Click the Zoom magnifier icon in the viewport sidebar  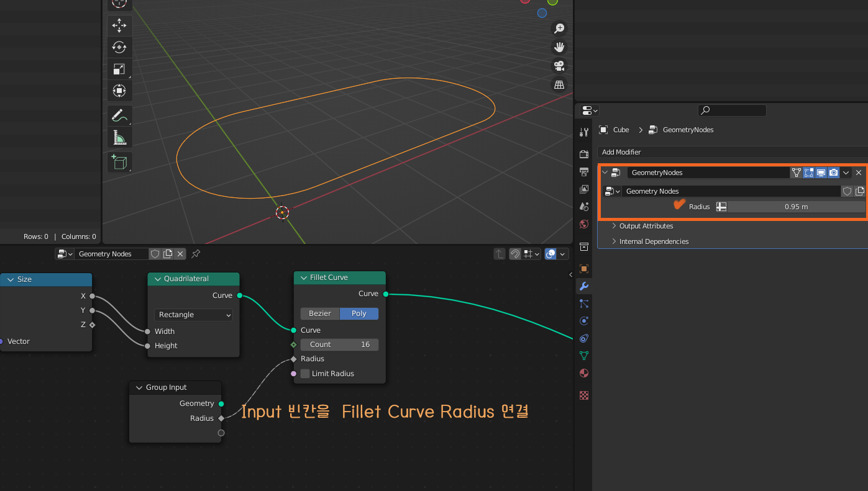click(x=559, y=28)
